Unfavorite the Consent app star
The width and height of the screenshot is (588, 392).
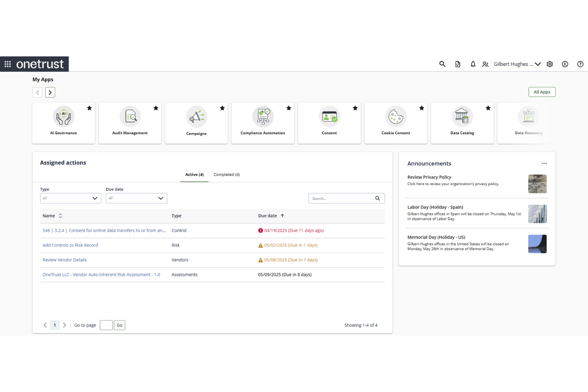click(355, 108)
